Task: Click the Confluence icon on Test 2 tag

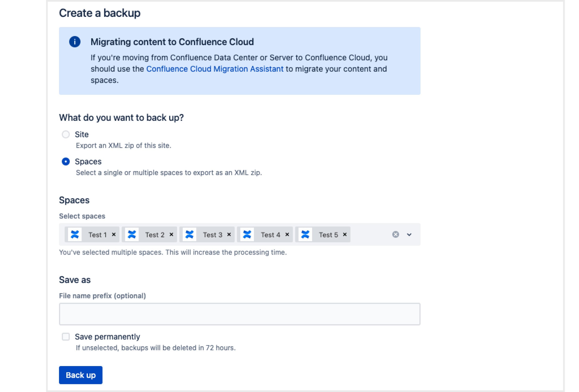Action: 132,235
